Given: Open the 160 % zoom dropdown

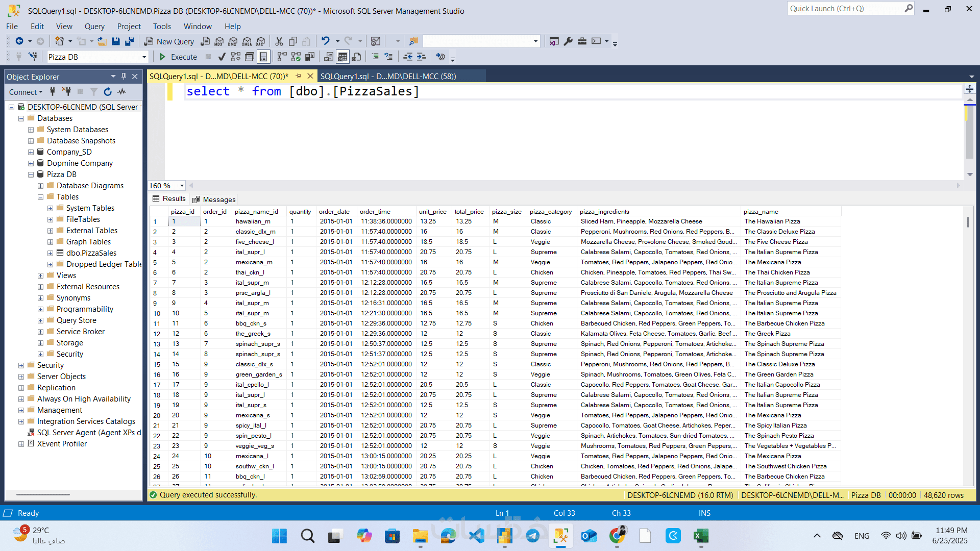Looking at the screenshot, I should point(182,186).
